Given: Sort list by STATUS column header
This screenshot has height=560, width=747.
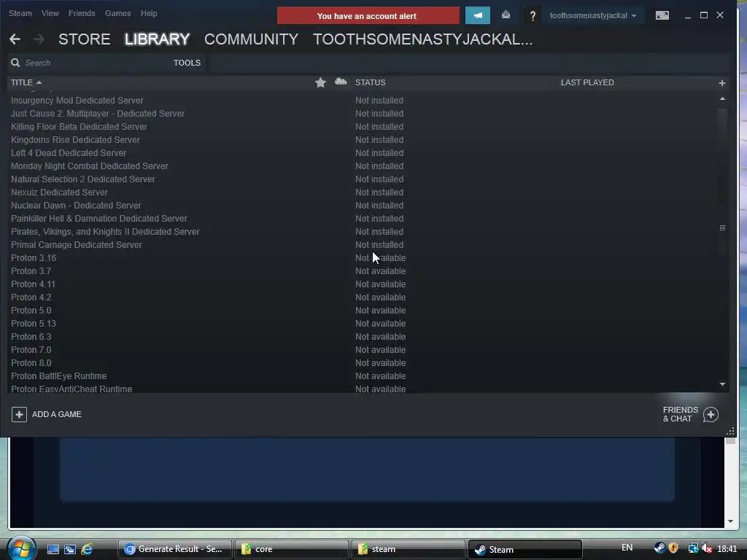Looking at the screenshot, I should point(370,82).
